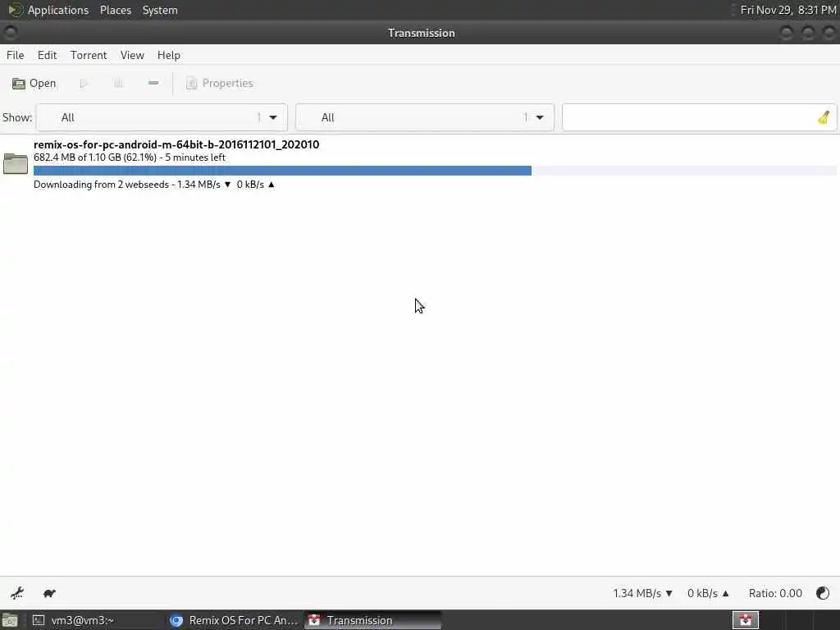The width and height of the screenshot is (840, 630).
Task: Click the clock showing Fri Nov 29
Action: tap(788, 10)
